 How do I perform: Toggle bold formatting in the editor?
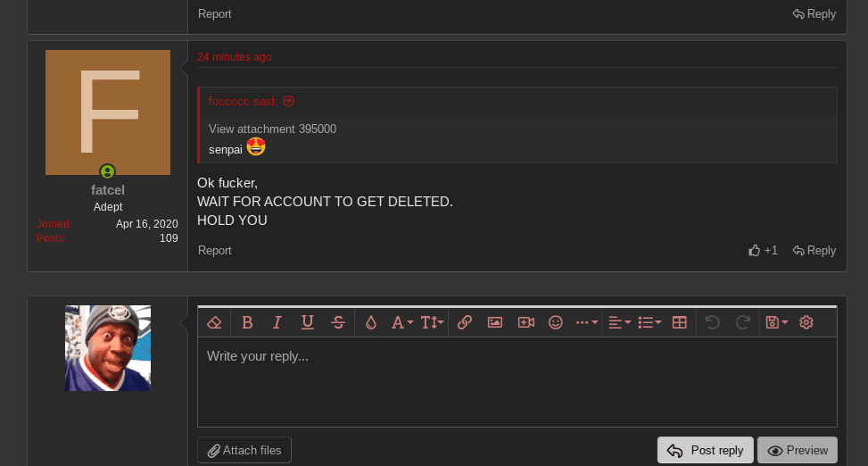pyautogui.click(x=247, y=323)
